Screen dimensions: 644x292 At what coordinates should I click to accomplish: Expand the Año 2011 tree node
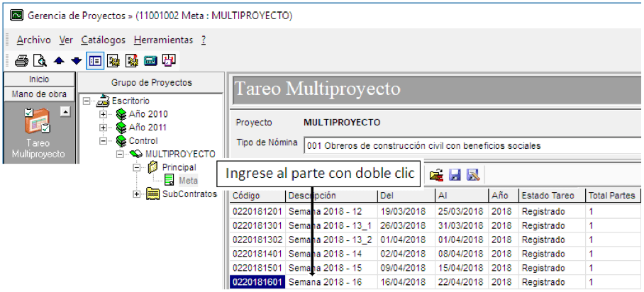[103, 128]
